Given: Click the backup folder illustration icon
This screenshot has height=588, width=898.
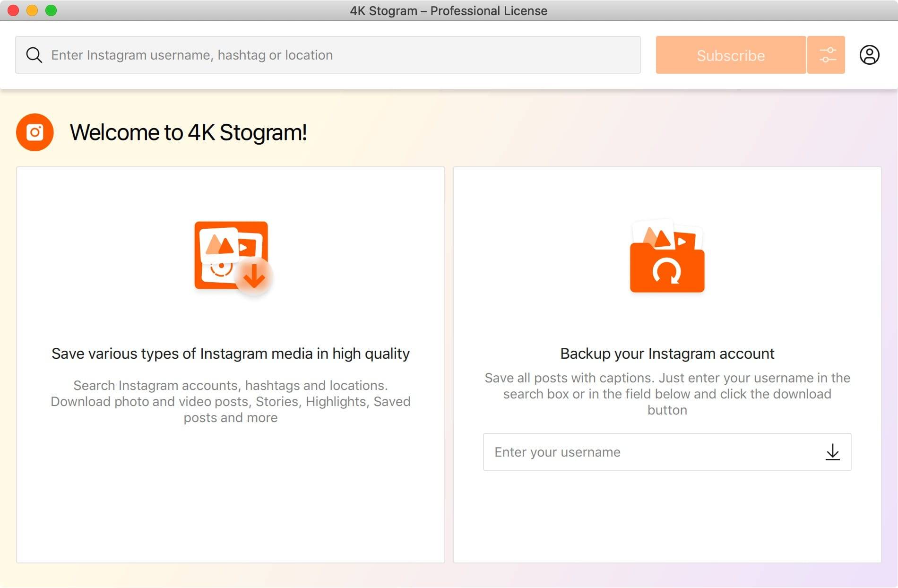Looking at the screenshot, I should [667, 257].
